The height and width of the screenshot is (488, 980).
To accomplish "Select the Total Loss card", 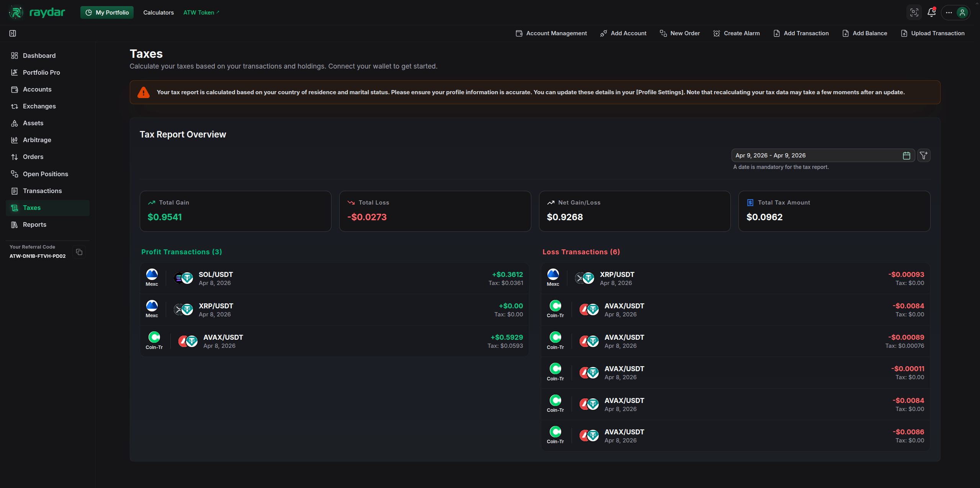I will (x=435, y=211).
